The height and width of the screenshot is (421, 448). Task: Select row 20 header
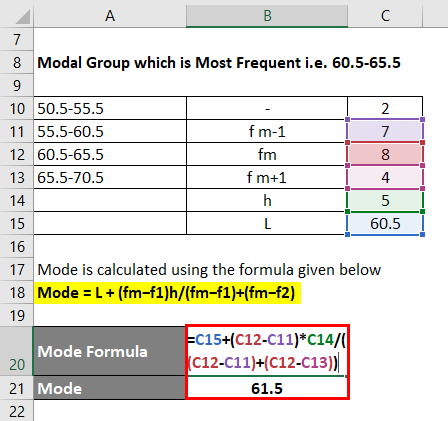point(17,351)
